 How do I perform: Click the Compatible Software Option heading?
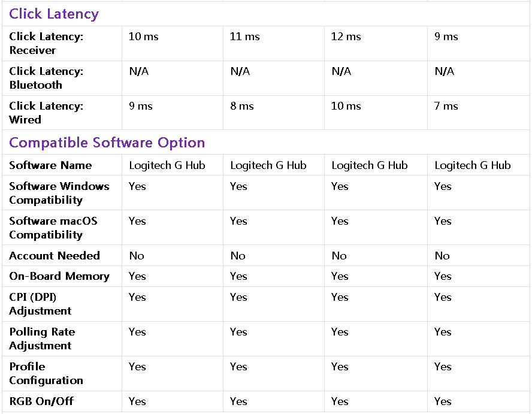pyautogui.click(x=107, y=143)
